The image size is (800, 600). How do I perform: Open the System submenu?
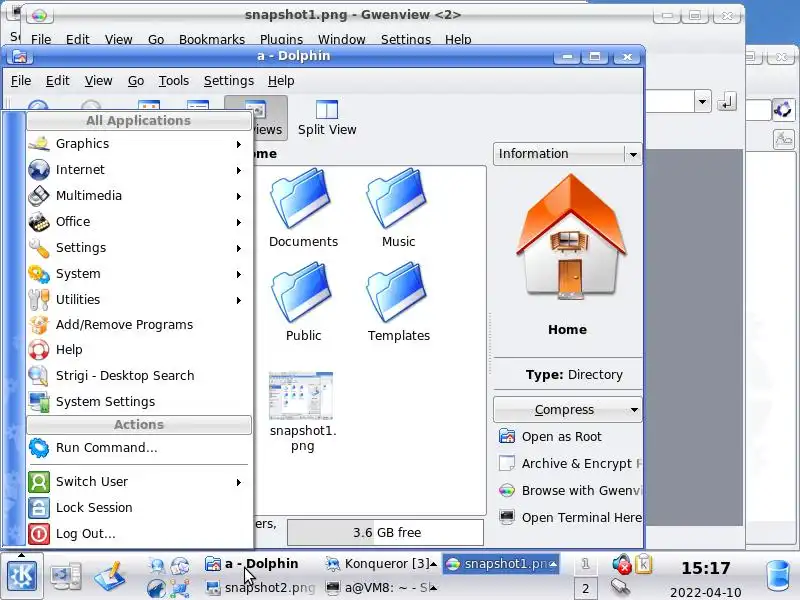pyautogui.click(x=139, y=274)
